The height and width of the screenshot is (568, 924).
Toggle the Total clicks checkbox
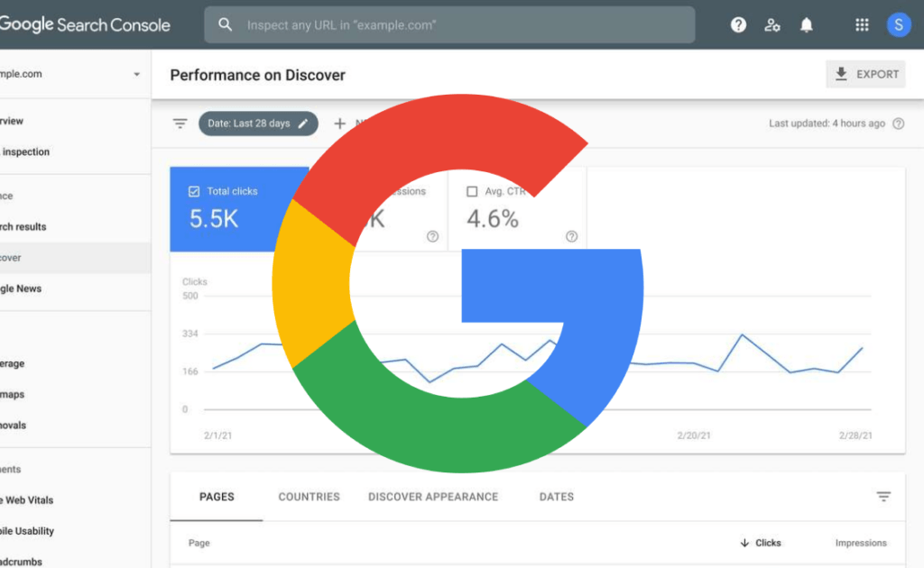pos(194,191)
